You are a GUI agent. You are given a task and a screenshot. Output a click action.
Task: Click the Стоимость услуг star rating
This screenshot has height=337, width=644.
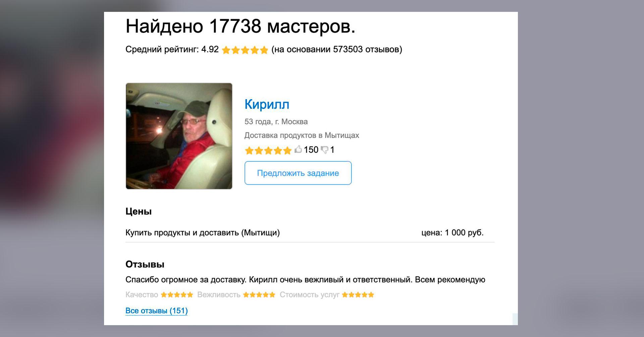tap(358, 295)
